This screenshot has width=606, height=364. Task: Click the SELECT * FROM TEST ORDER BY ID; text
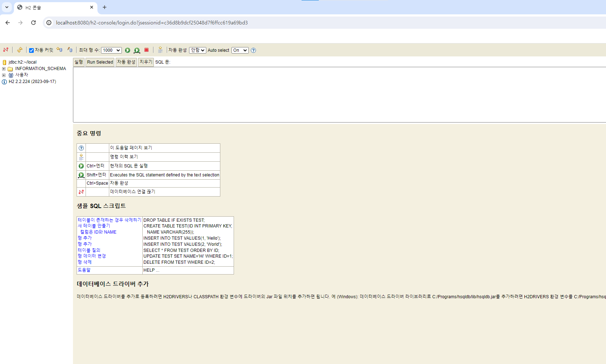181,250
